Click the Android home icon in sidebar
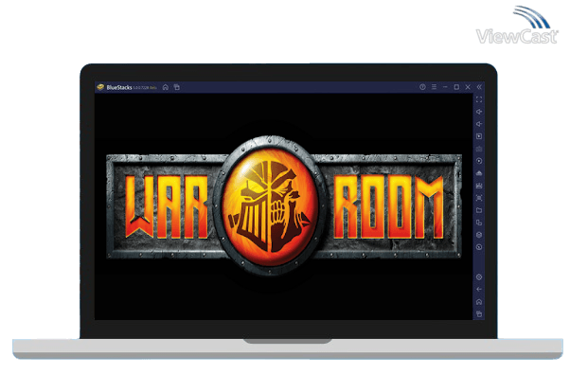Image resolution: width=570 pixels, height=392 pixels. 479,301
